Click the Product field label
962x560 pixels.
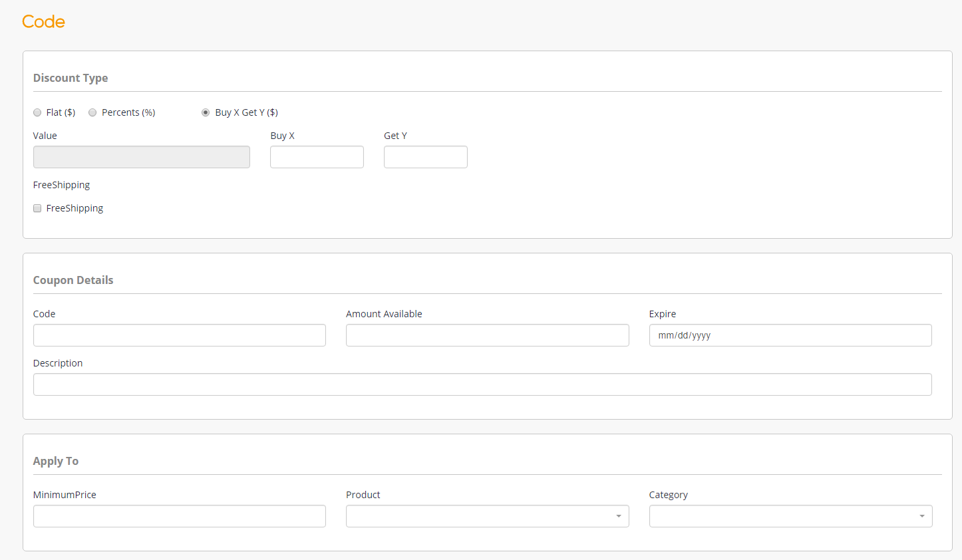[x=363, y=495]
